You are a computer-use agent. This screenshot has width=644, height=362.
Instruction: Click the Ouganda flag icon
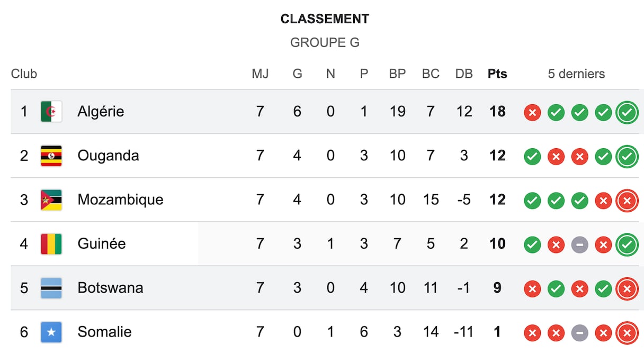click(51, 156)
